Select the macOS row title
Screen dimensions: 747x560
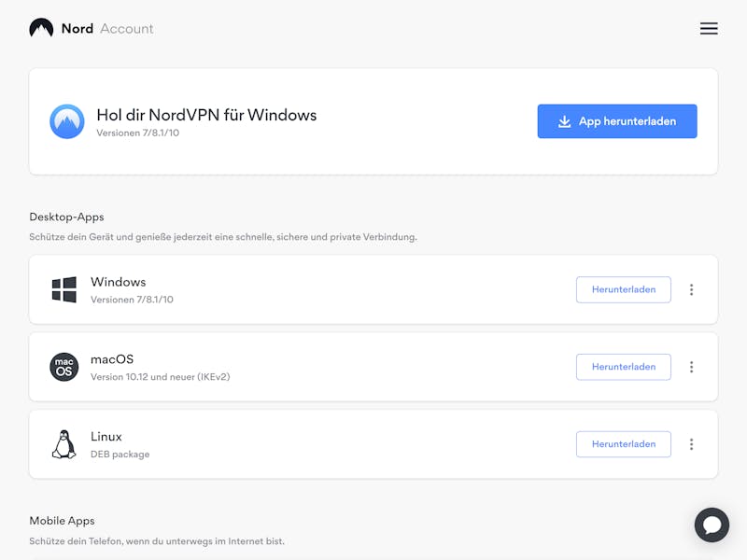tap(112, 359)
